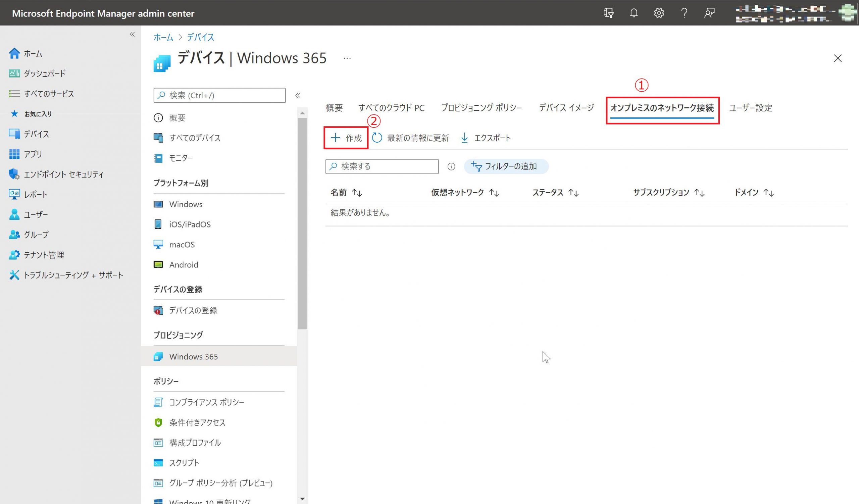Click the refresh (最新の情報に更新) icon
The height and width of the screenshot is (504, 859).
click(377, 138)
